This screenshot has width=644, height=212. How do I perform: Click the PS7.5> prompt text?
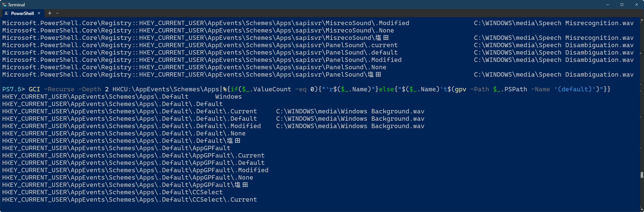click(x=13, y=89)
